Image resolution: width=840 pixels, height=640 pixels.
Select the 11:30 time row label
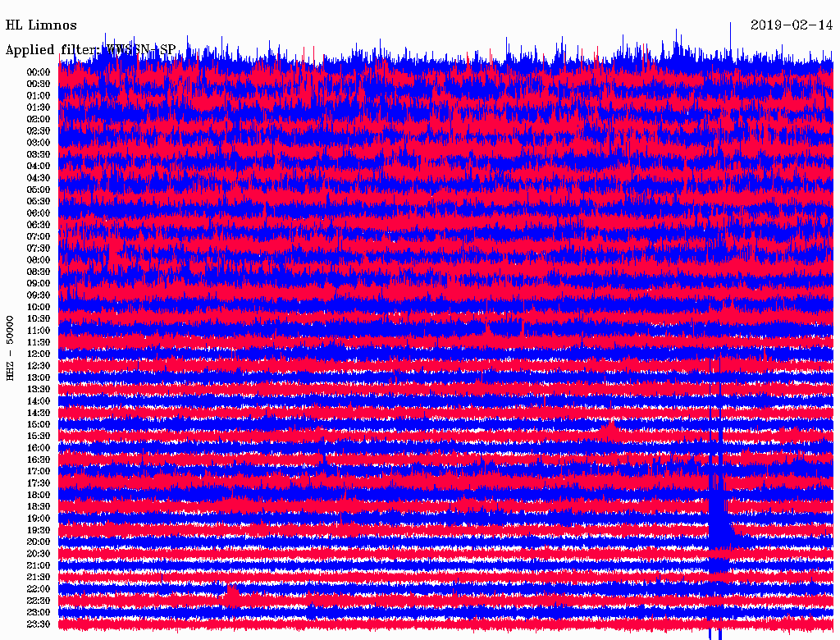point(39,342)
